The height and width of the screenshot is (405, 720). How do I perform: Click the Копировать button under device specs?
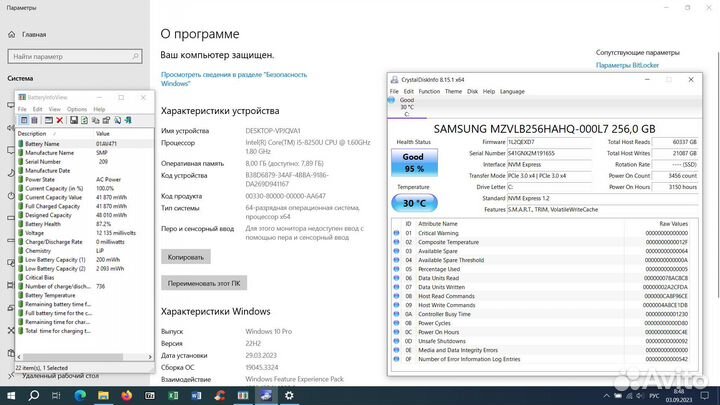186,257
